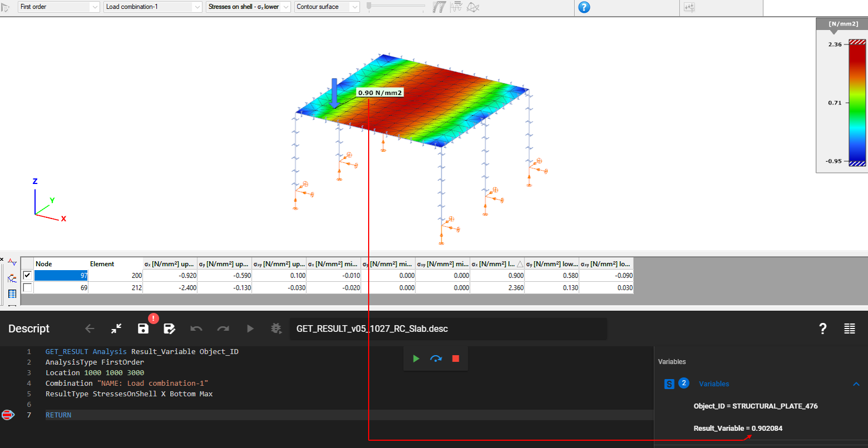Screen dimensions: 868x448
Task: Click the element 212 cell
Action: [116, 288]
